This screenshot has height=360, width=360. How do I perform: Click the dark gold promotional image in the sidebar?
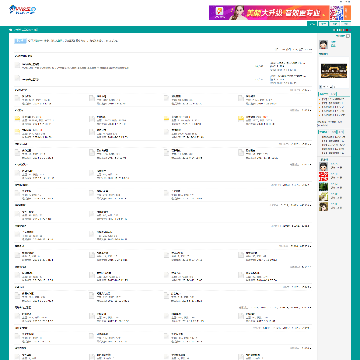(x=334, y=71)
